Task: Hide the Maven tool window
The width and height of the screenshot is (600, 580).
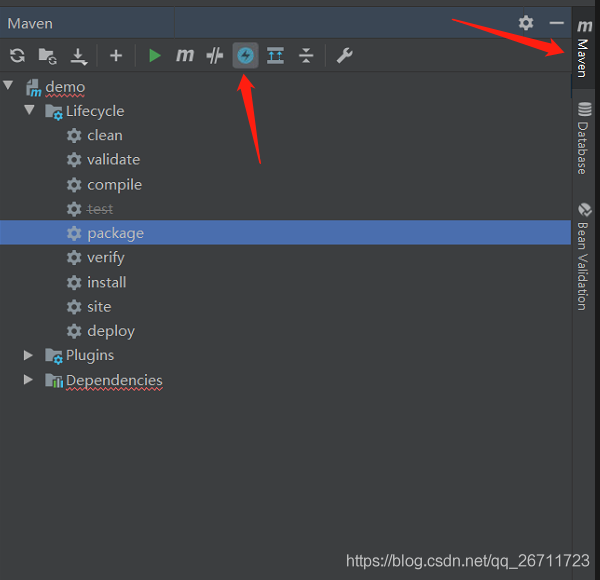Action: coord(556,23)
